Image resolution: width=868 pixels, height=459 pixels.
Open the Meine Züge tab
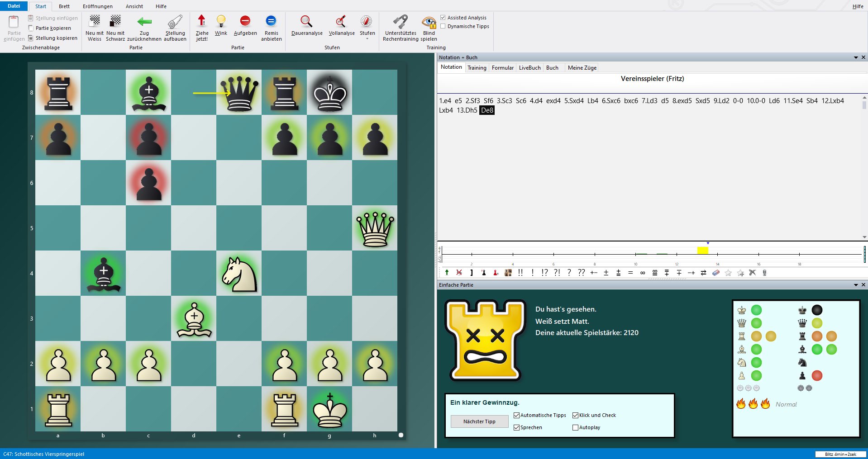click(582, 68)
